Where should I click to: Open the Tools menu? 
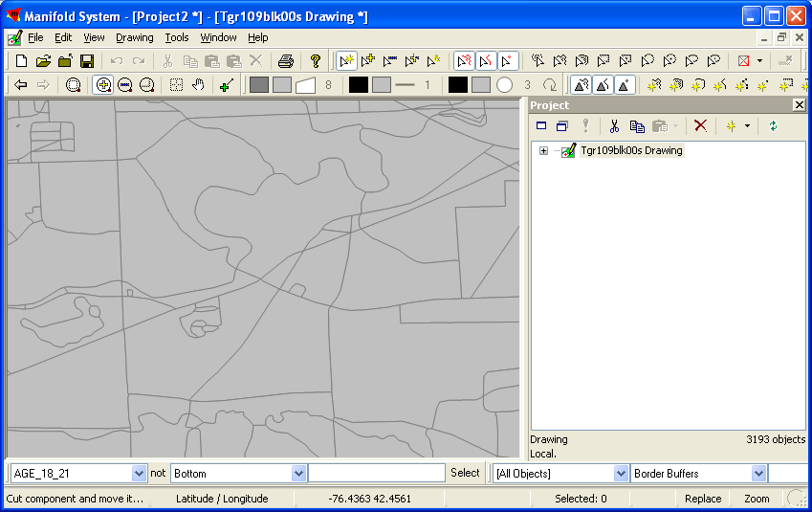[x=177, y=37]
